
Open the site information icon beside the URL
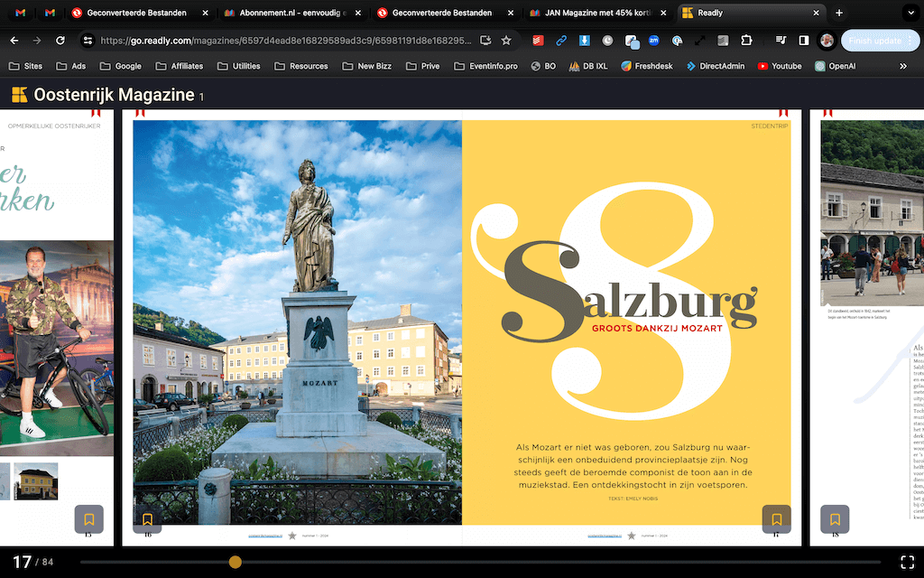[88, 41]
